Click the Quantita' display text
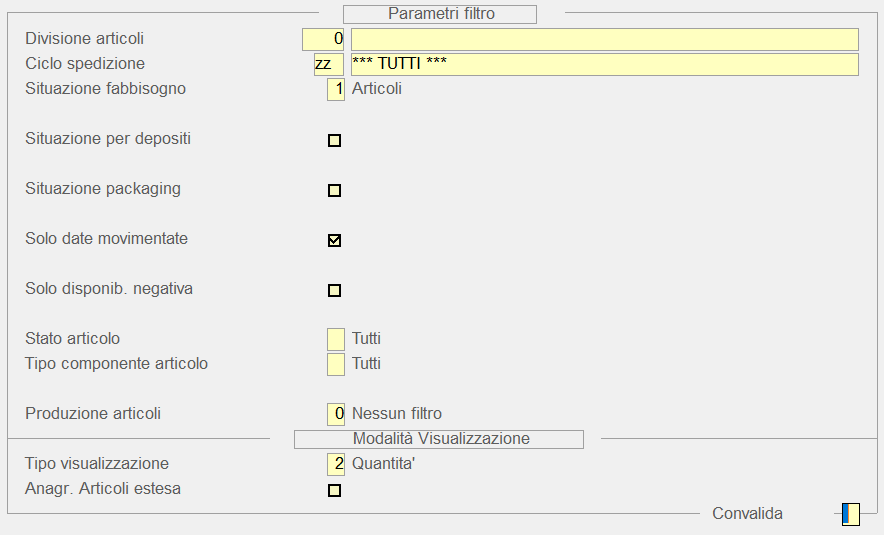 click(x=383, y=464)
